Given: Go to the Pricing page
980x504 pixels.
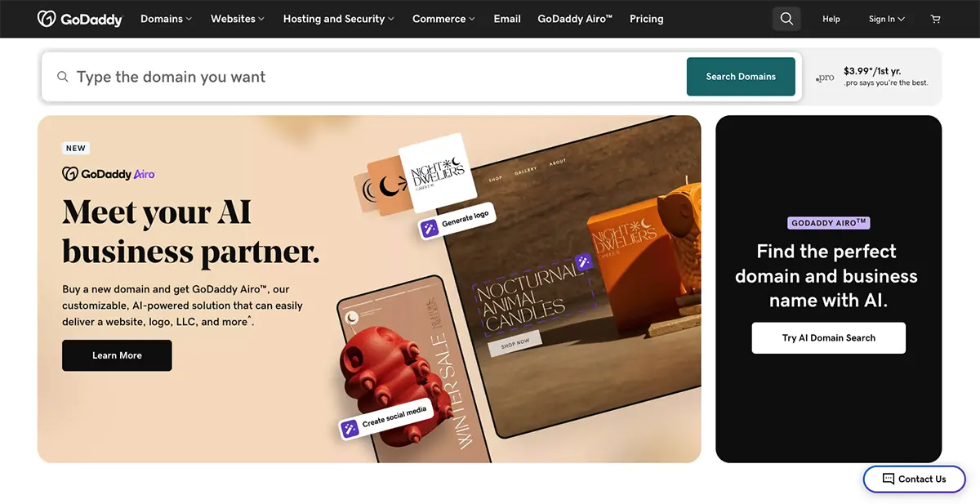Looking at the screenshot, I should click(647, 19).
